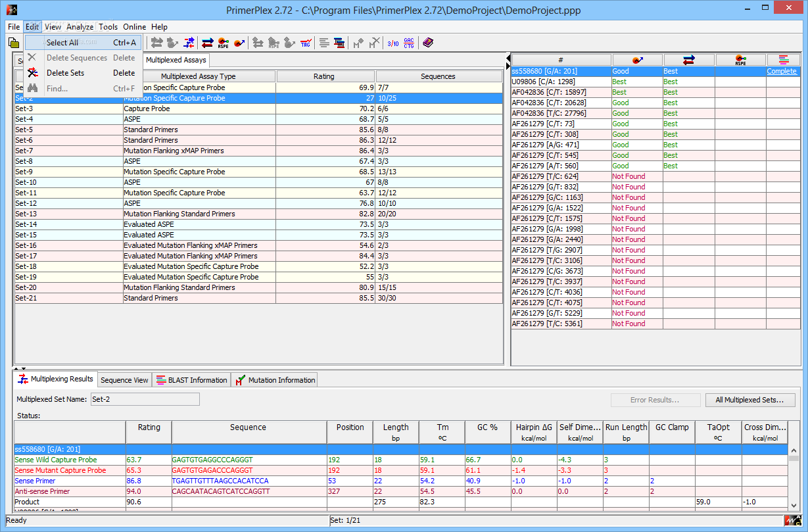Click the Sense Wild Capture Probe row
Viewport: 808px width, 532px height.
coord(400,460)
